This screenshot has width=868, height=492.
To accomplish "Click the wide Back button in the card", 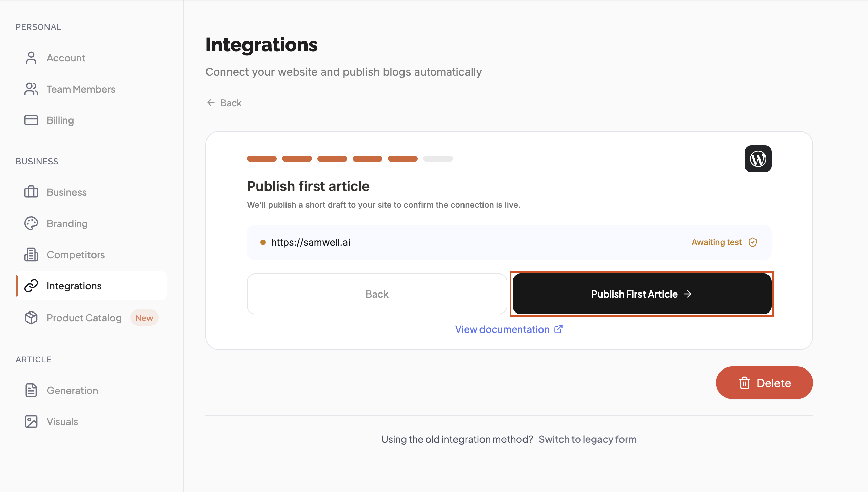I will 377,294.
